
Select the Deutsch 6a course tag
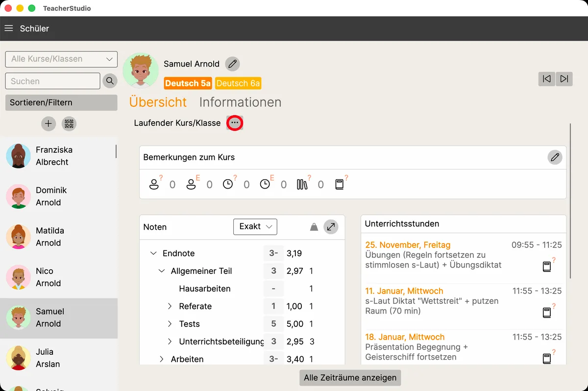pos(238,83)
